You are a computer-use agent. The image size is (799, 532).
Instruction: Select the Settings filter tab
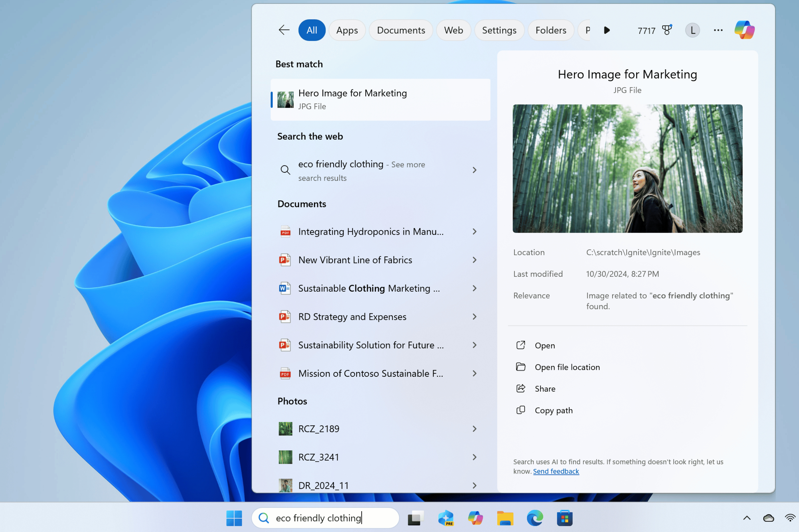[x=499, y=30]
